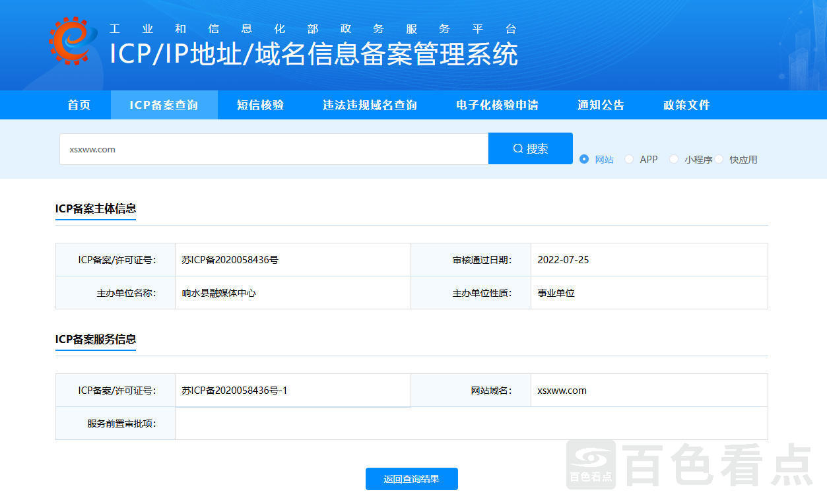Click the xsxww.com website domain value
The height and width of the screenshot is (504, 827).
pyautogui.click(x=562, y=391)
